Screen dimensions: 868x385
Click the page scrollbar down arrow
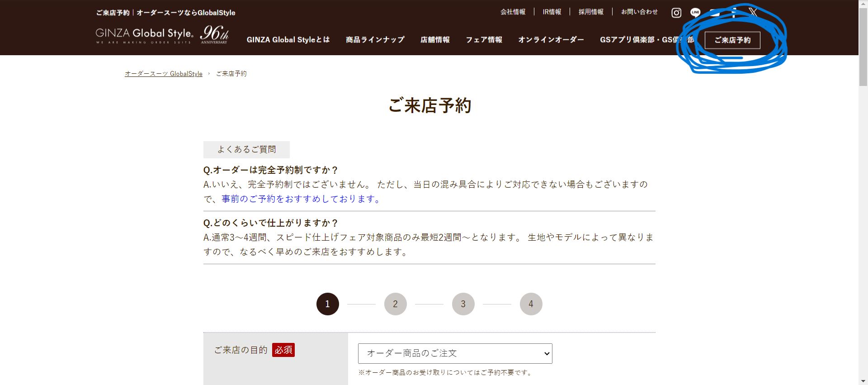pyautogui.click(x=863, y=381)
